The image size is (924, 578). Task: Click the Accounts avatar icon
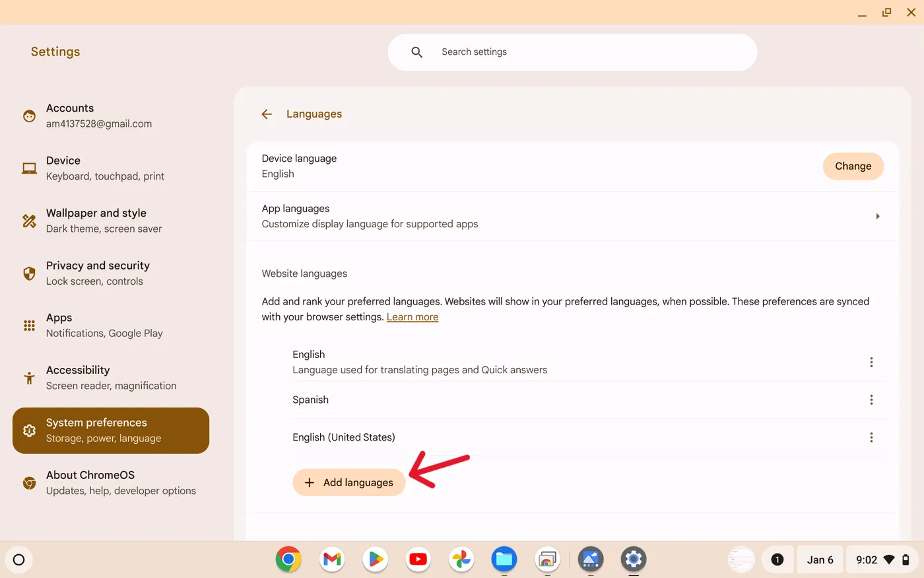[x=29, y=116]
